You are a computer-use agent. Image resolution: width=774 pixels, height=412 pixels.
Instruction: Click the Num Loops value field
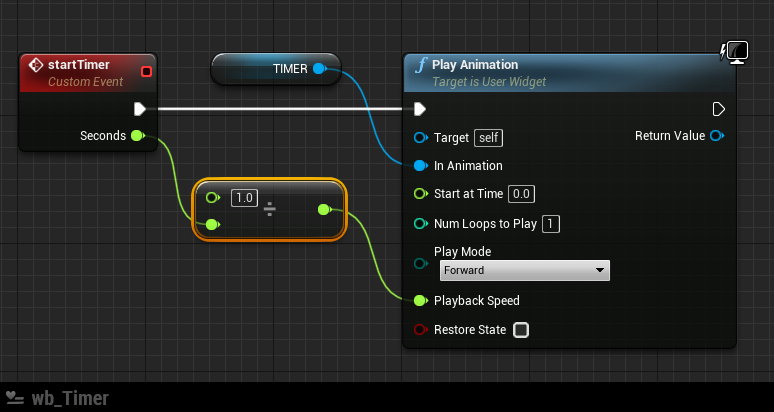pos(551,224)
